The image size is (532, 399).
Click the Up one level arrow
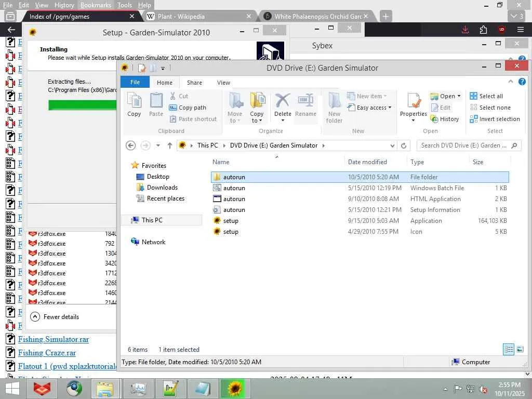pyautogui.click(x=170, y=145)
